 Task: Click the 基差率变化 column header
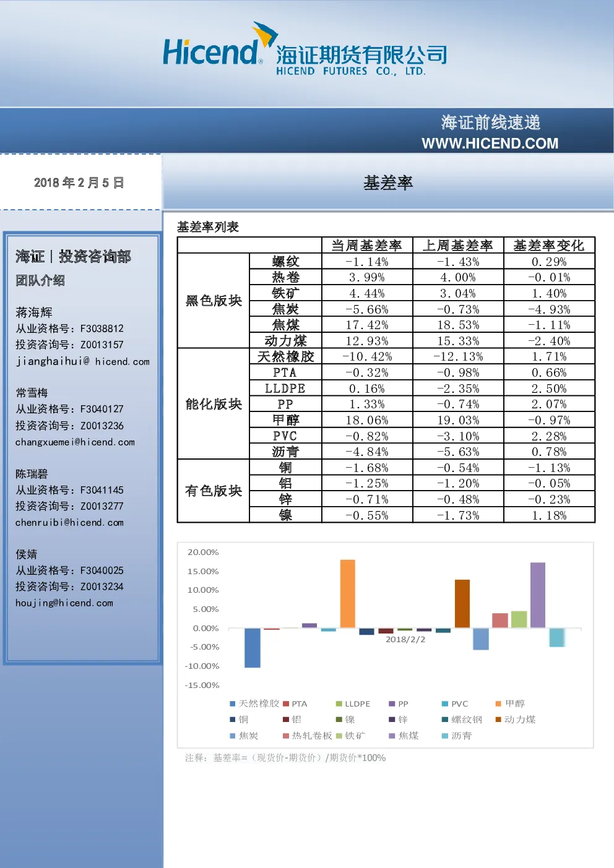coord(549,246)
